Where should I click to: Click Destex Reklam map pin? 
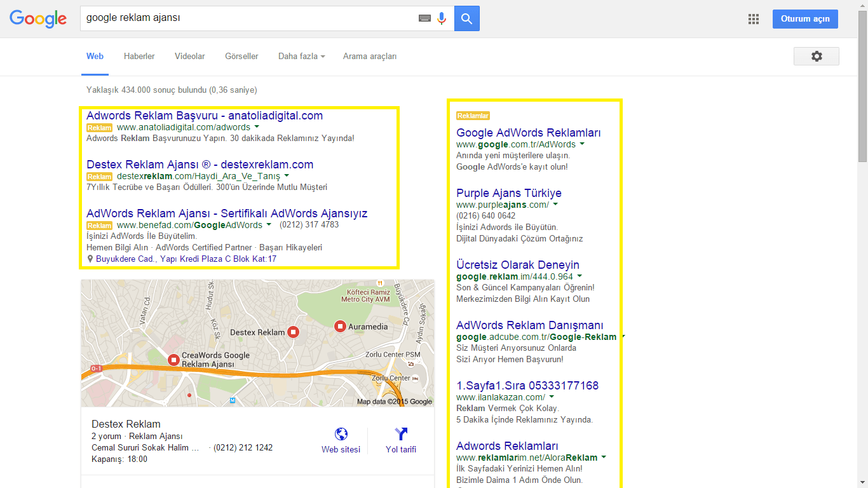pyautogui.click(x=293, y=332)
